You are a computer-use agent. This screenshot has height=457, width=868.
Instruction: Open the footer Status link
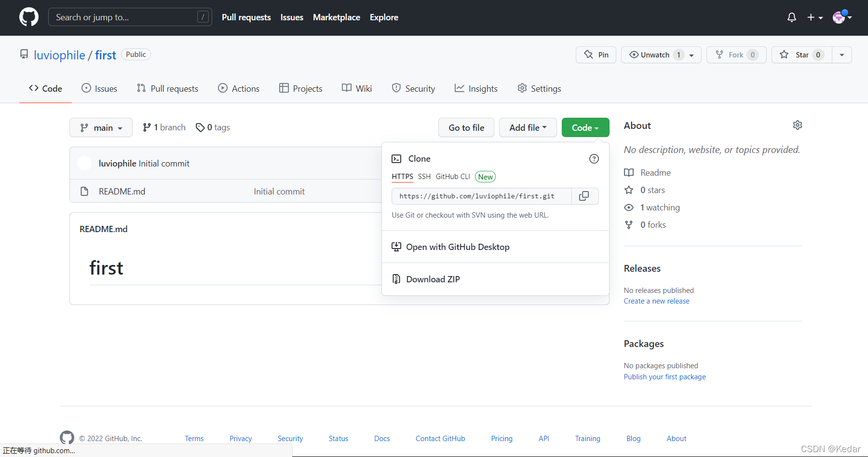[339, 439]
